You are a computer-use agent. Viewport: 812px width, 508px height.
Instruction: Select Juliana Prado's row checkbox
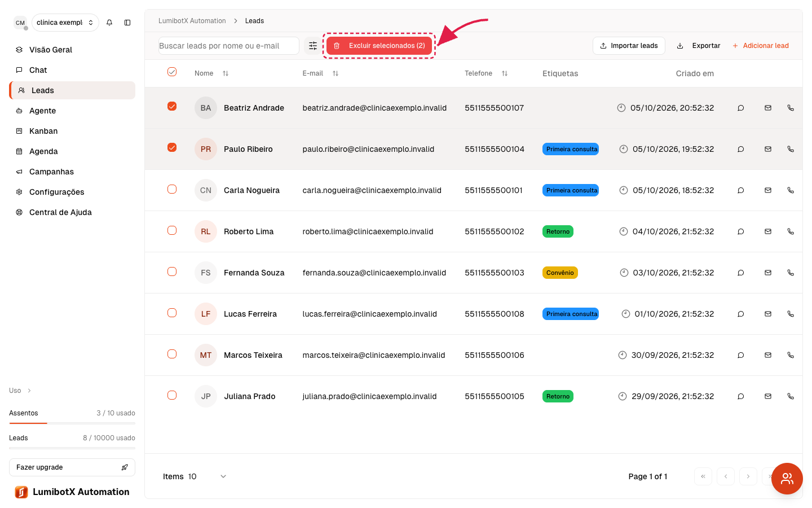pyautogui.click(x=172, y=395)
